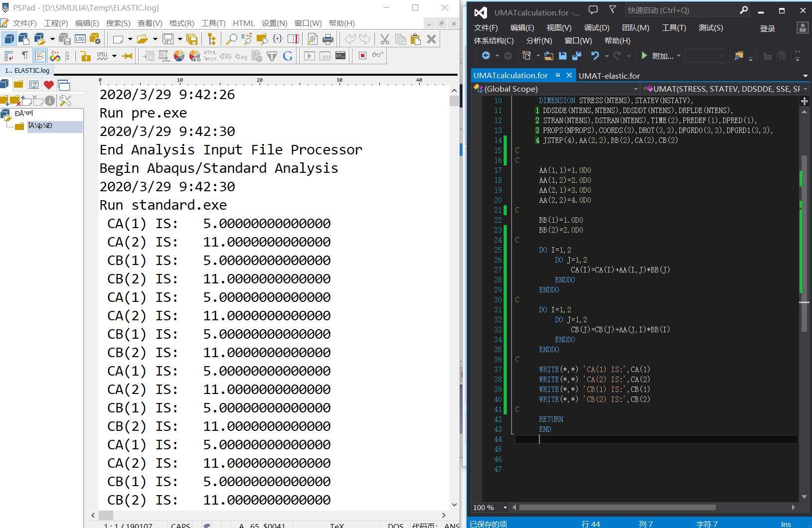This screenshot has width=812, height=528.
Task: Switch to the UMAT-elastic.for tab
Action: (610, 75)
